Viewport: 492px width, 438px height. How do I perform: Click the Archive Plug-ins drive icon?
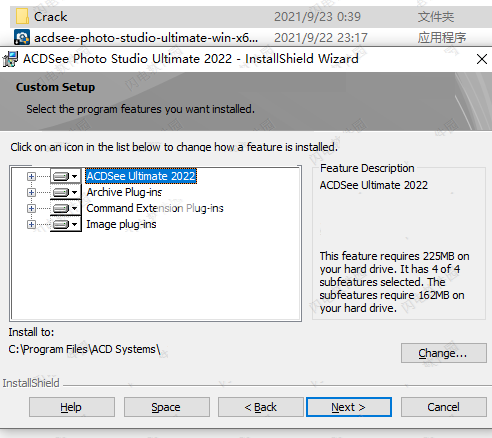pos(65,192)
